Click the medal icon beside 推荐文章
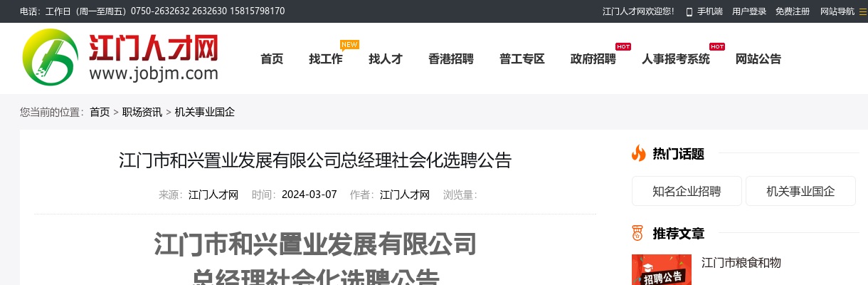The image size is (868, 285). pyautogui.click(x=637, y=233)
